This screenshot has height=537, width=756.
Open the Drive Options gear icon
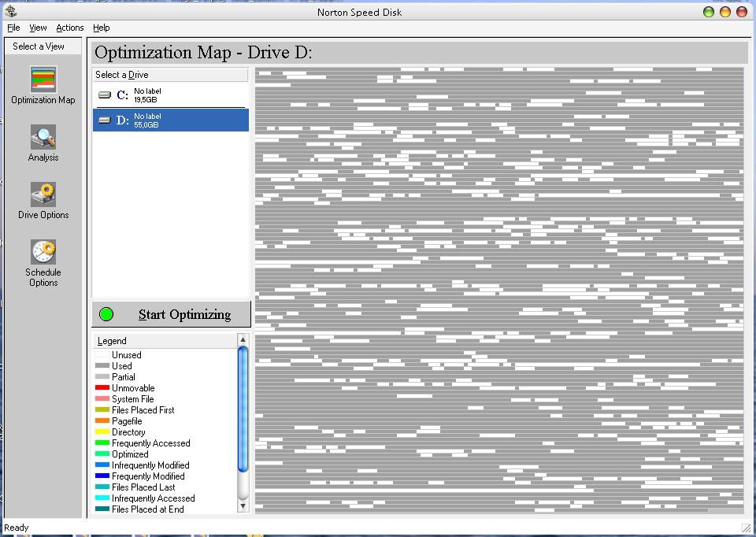(x=43, y=194)
